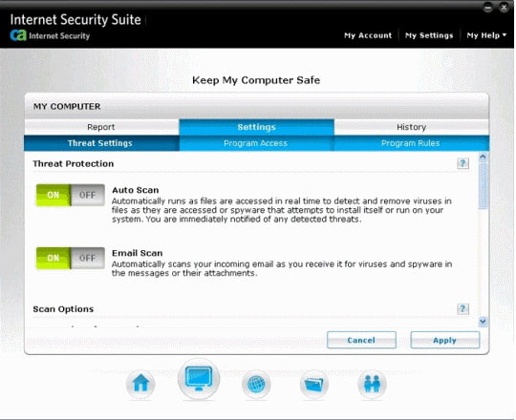Click the Threat Protection section heading
Screen dimensions: 516x420
coord(73,163)
